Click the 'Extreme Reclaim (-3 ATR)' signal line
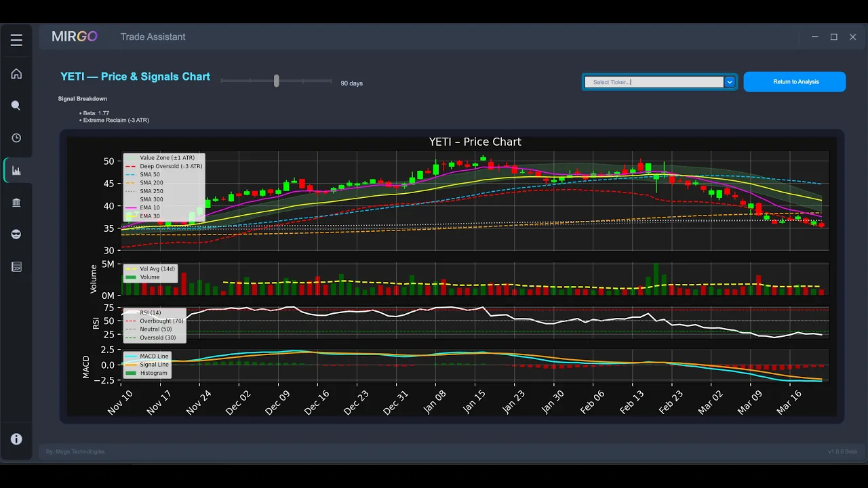The height and width of the screenshot is (488, 868). click(116, 120)
